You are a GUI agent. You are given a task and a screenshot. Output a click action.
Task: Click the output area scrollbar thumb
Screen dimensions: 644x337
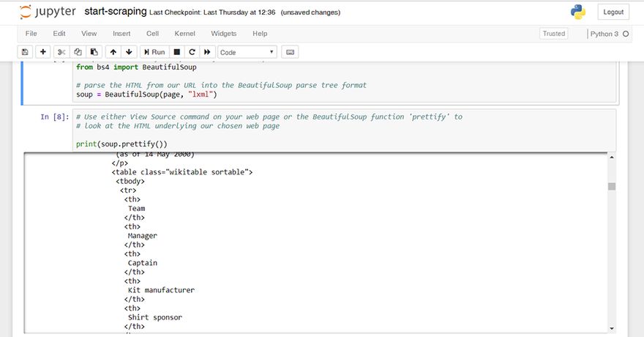612,186
